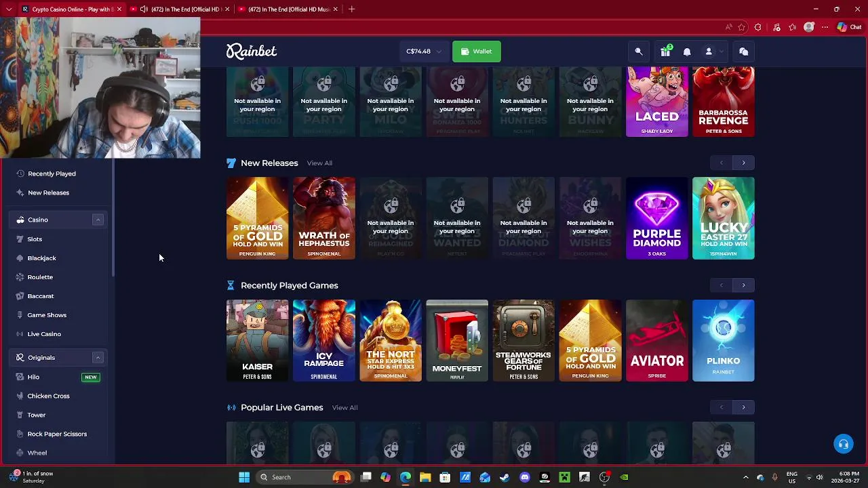Open the rewards gift icon with badge
Screen dimensions: 868x488
pyautogui.click(x=665, y=52)
